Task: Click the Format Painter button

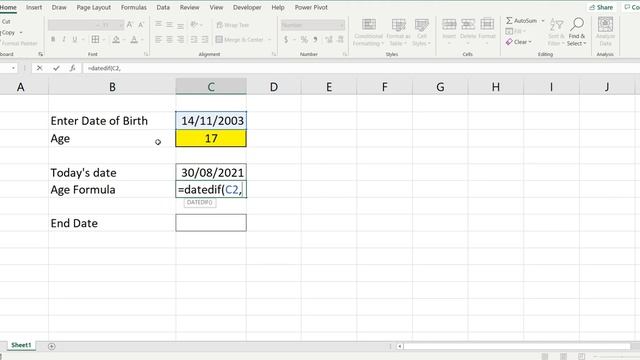Action: [x=19, y=43]
